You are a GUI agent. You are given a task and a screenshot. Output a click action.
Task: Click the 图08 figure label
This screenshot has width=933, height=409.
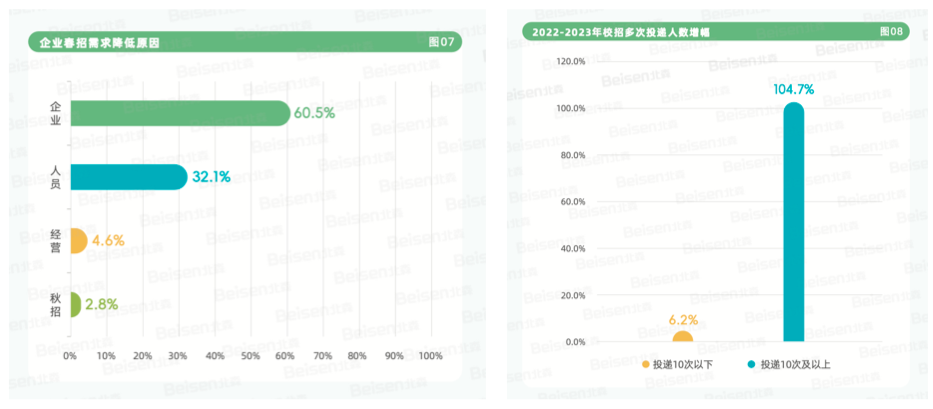(891, 31)
